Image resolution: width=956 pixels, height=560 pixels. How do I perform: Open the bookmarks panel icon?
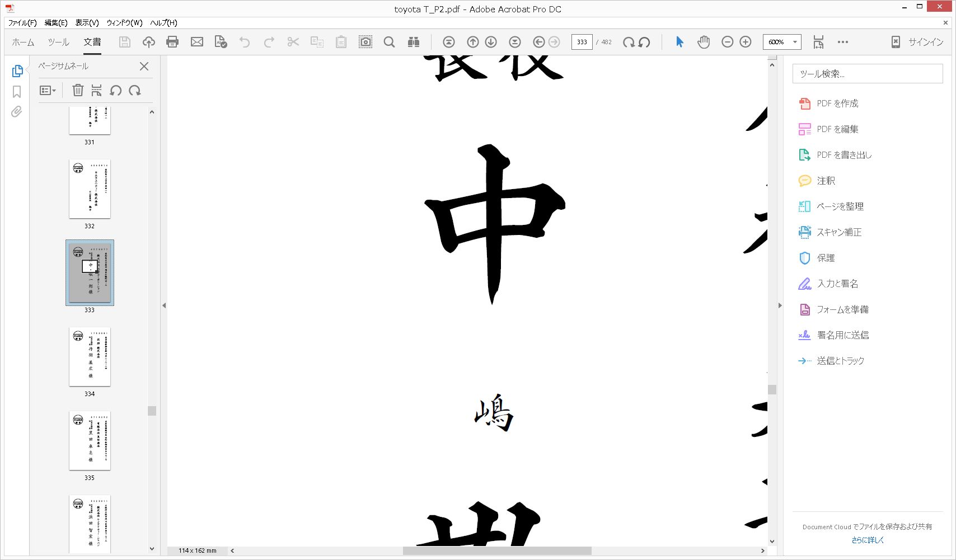click(17, 92)
